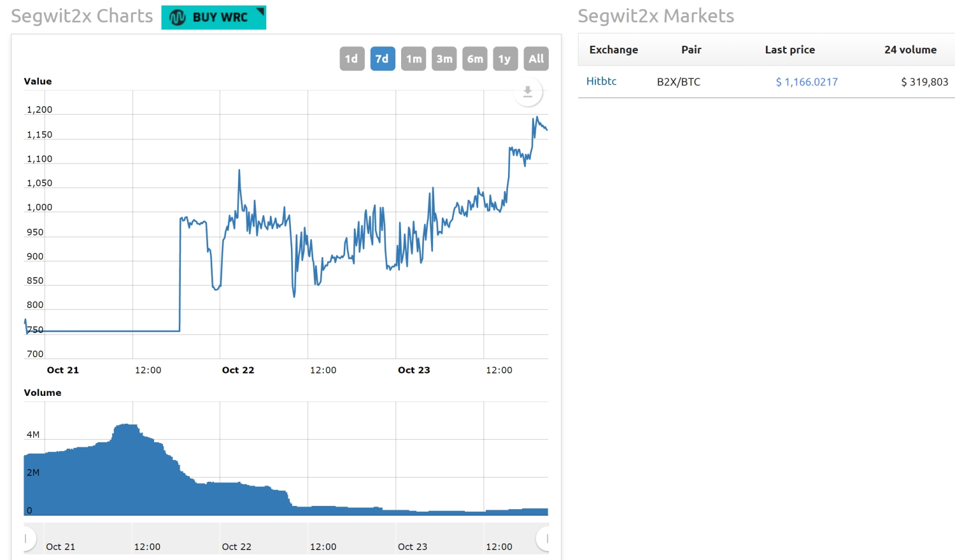Click the 24 volume column header
This screenshot has width=955, height=560.
(910, 50)
